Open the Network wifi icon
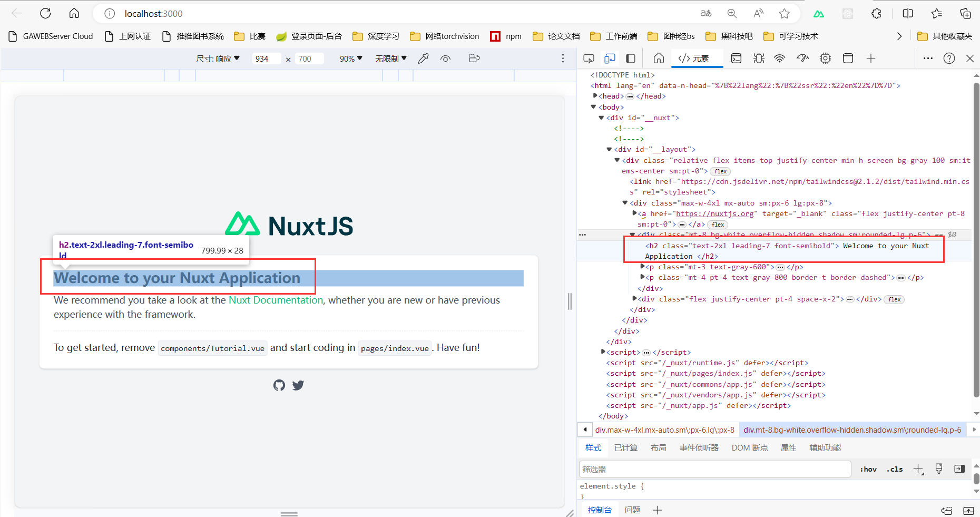Viewport: 980px width, 517px height. click(x=780, y=58)
